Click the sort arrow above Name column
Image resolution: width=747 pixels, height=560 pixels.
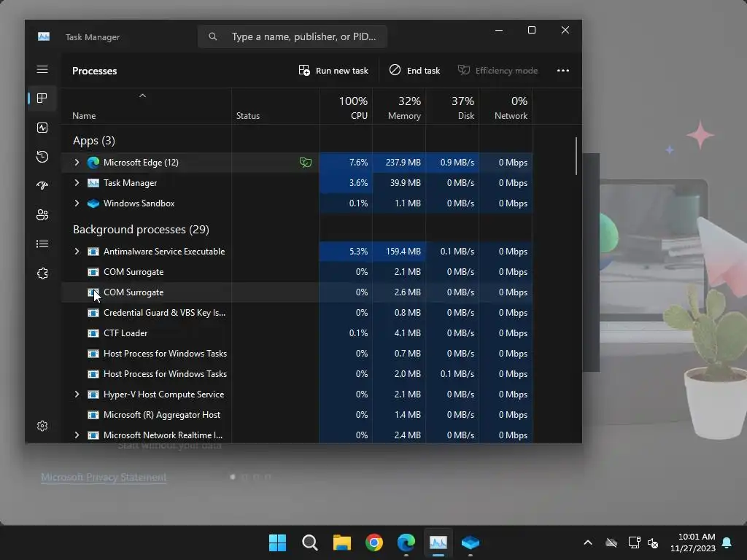(142, 96)
